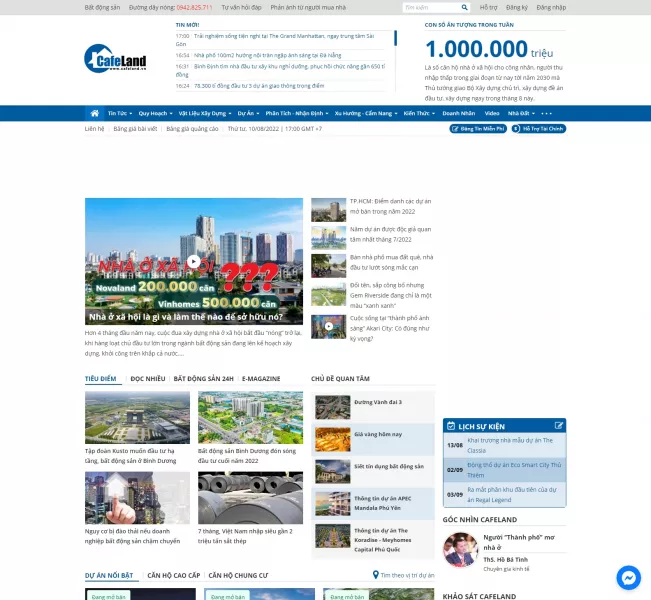Screen dimensions: 651x600
Task: Expand the Tin Tức dropdown menu
Action: pos(120,113)
